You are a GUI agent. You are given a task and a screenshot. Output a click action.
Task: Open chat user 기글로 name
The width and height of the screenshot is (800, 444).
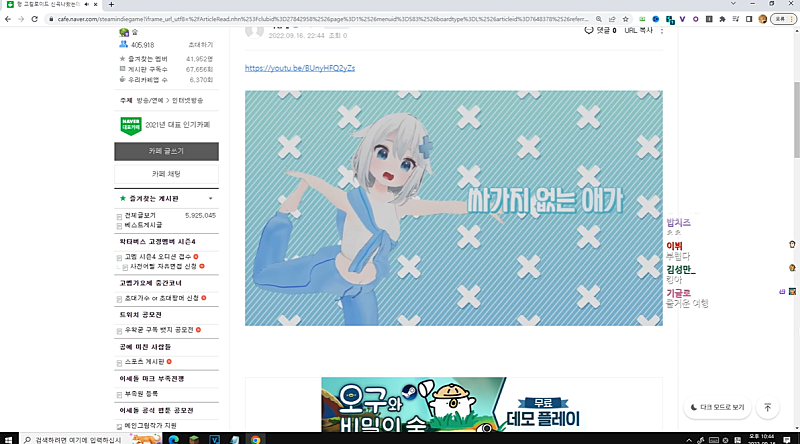point(678,293)
